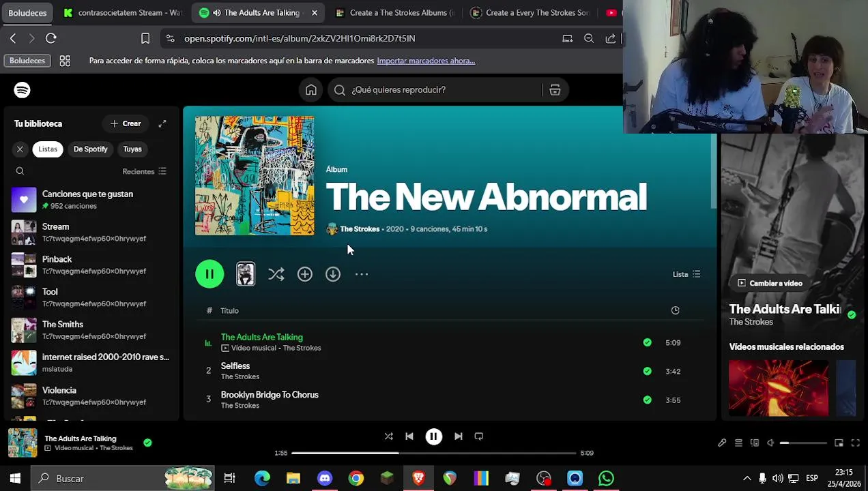Screen dimensions: 868x491
Task: Go to Spotify Home icon
Action: click(311, 90)
